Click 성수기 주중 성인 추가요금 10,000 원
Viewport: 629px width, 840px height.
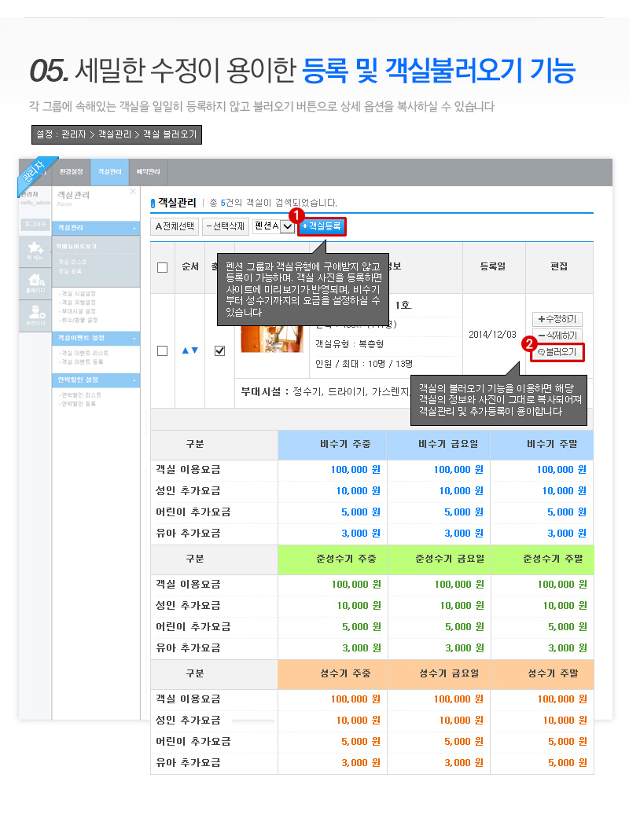359,721
